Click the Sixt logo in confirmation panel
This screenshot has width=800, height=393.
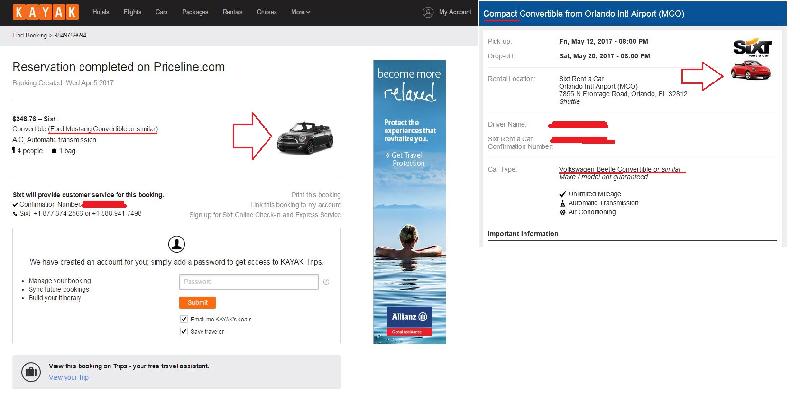tap(753, 47)
